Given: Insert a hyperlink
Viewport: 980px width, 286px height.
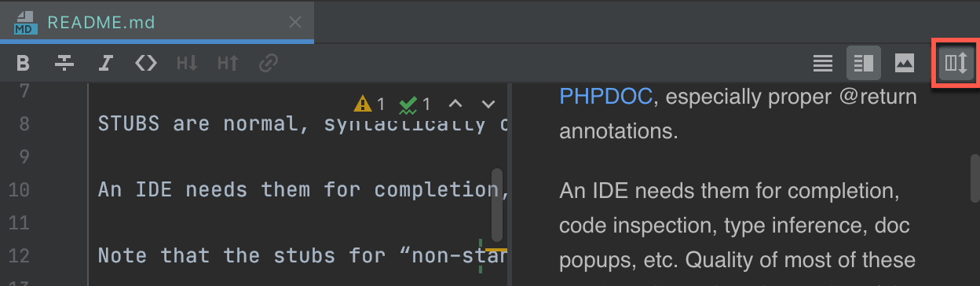Looking at the screenshot, I should tap(269, 63).
